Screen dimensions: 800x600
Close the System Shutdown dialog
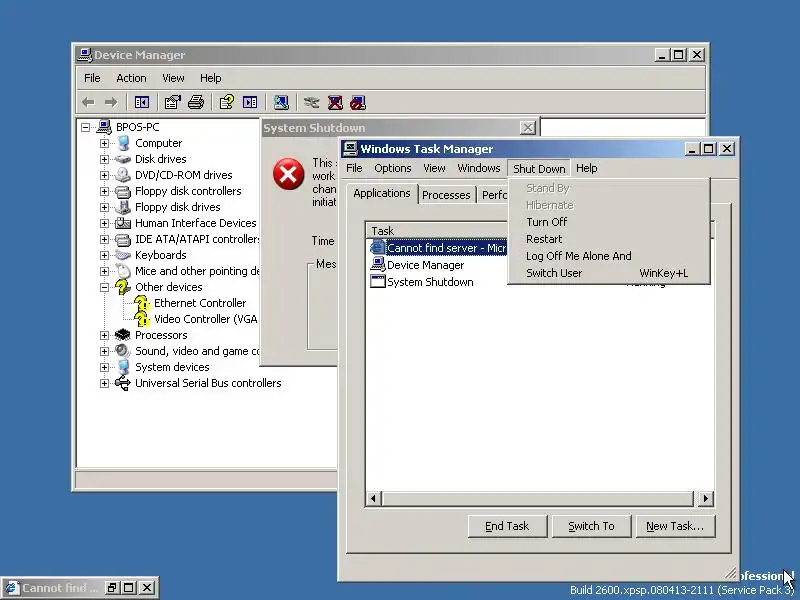528,128
